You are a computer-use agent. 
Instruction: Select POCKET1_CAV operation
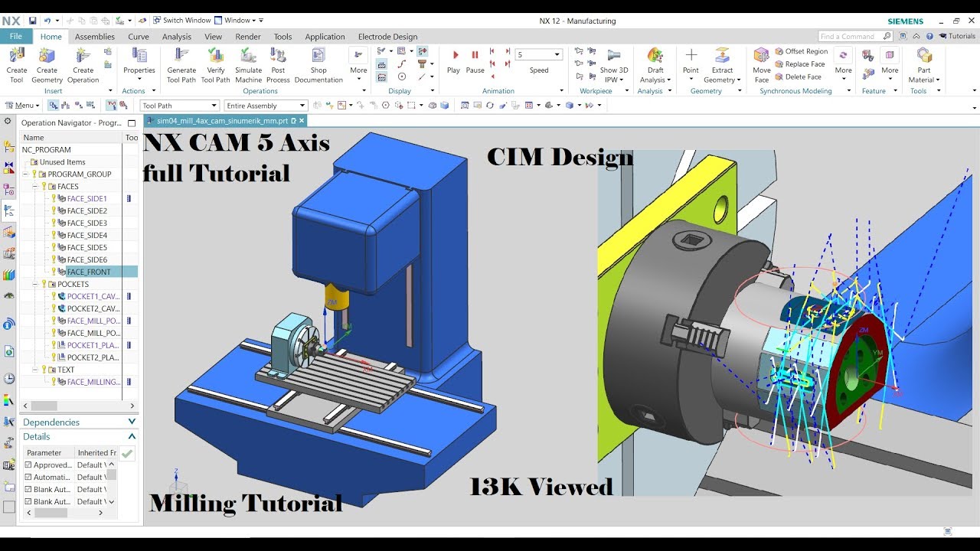click(93, 297)
